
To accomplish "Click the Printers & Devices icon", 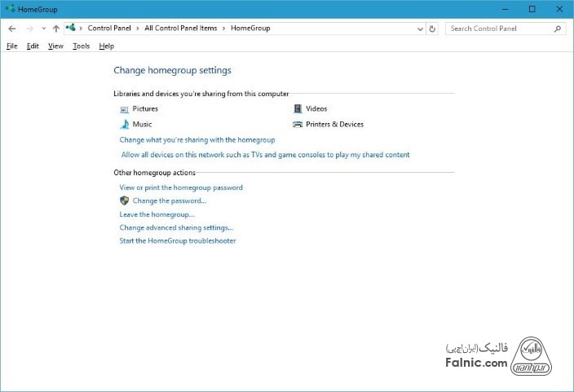I will (298, 125).
